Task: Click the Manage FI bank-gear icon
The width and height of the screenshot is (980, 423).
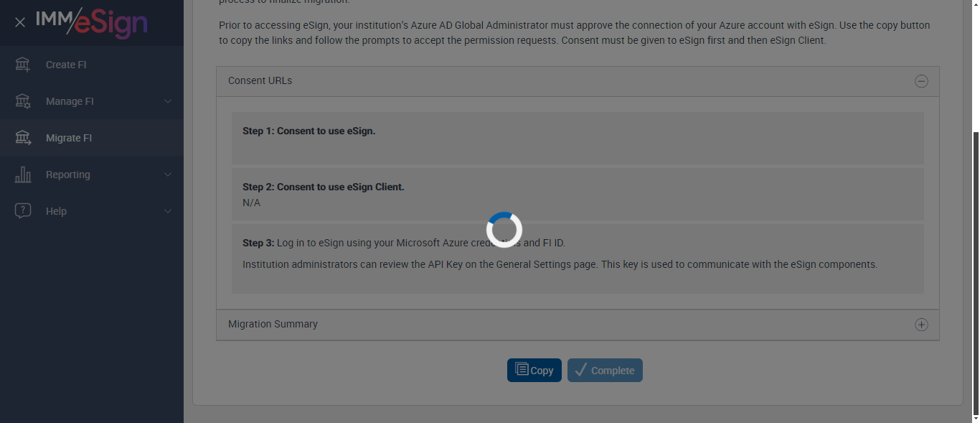Action: pyautogui.click(x=23, y=101)
